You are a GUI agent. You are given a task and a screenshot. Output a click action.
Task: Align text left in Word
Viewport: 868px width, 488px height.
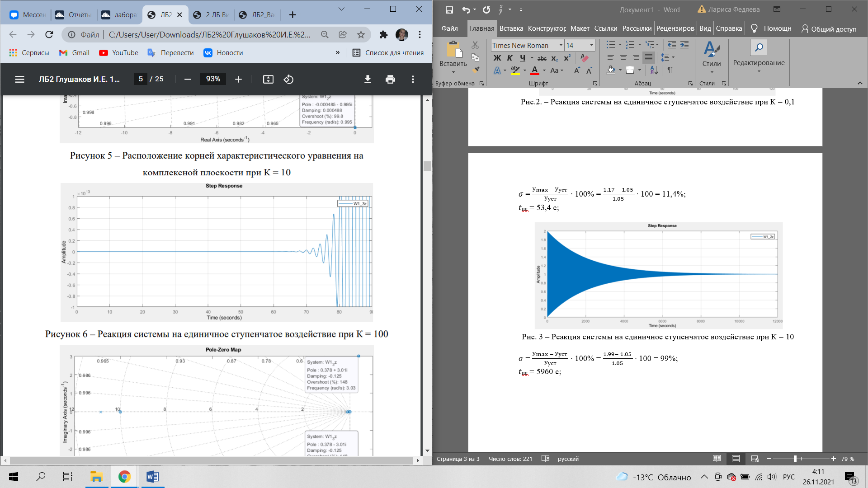[611, 57]
